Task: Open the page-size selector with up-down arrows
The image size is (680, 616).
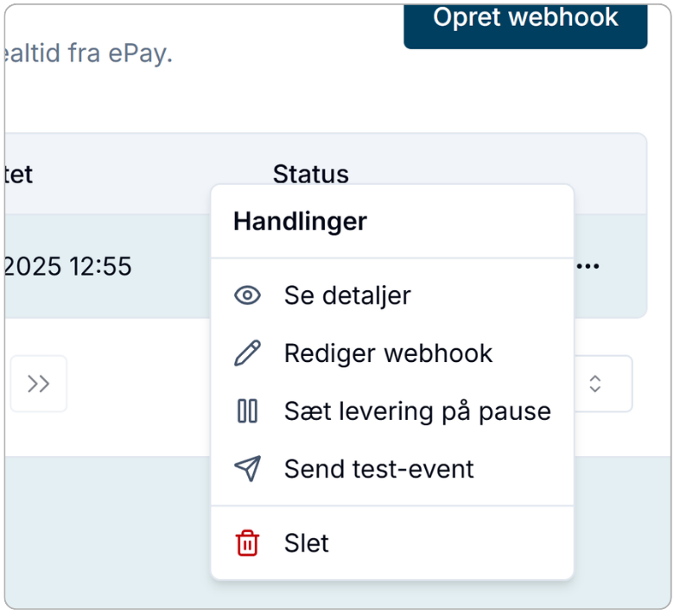Action: pyautogui.click(x=595, y=384)
